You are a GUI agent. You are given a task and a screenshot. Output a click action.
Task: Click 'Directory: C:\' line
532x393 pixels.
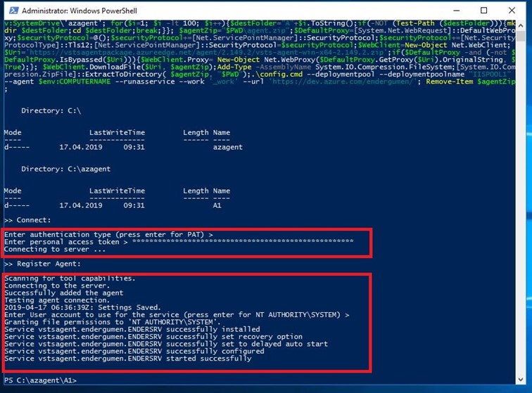pos(51,111)
